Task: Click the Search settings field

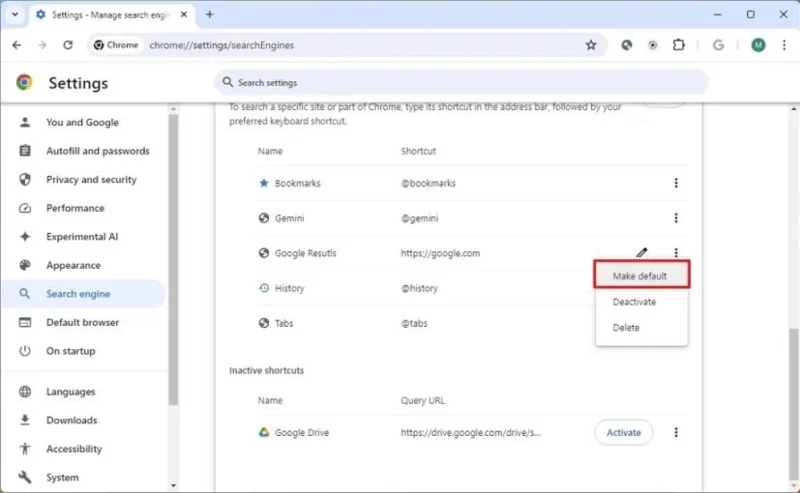Action: point(461,82)
